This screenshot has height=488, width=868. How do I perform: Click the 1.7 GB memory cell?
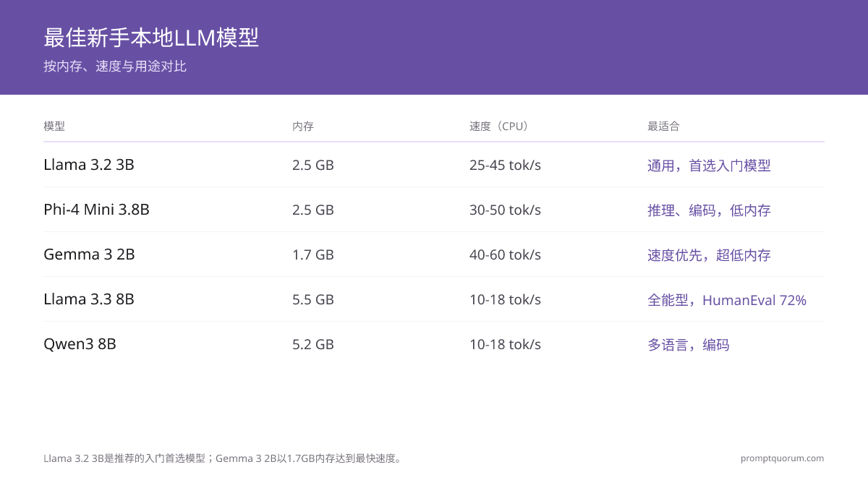point(313,254)
